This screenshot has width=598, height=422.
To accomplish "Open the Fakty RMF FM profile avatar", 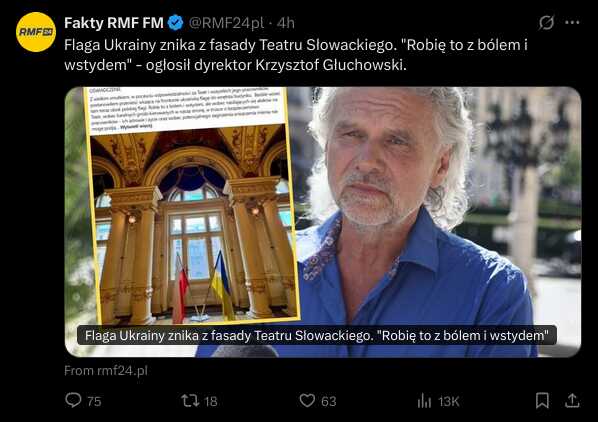I will pos(36,32).
